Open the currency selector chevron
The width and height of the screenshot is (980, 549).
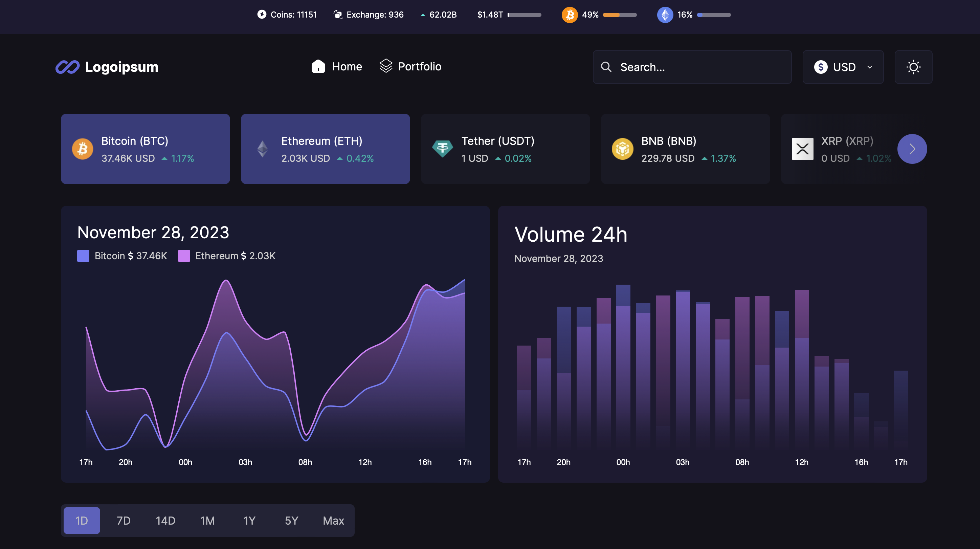[x=870, y=67]
